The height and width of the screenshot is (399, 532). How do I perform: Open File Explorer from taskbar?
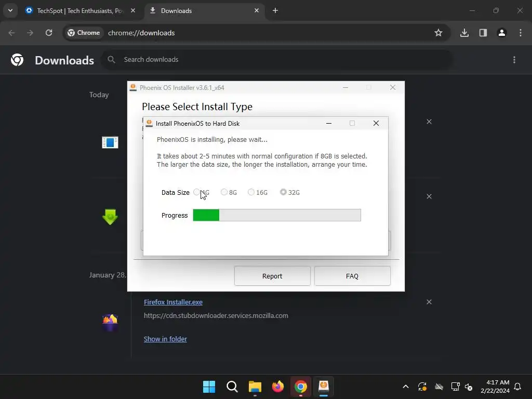point(255,387)
